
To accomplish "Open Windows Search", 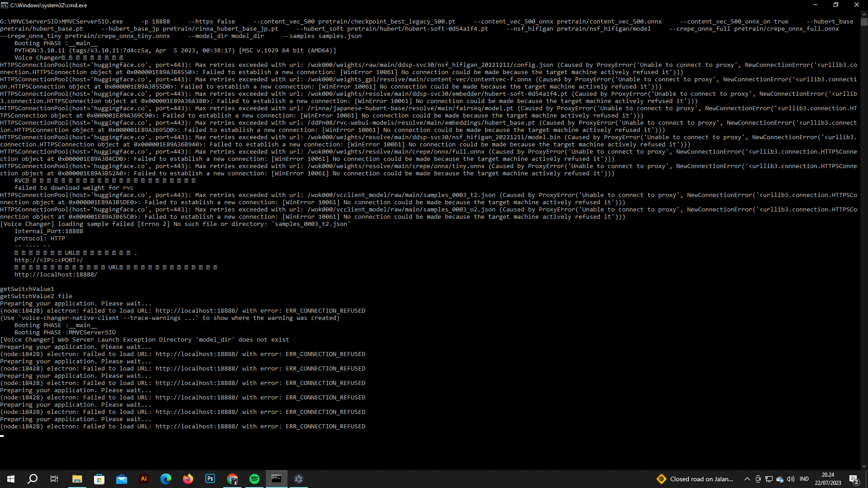I will [x=32, y=479].
